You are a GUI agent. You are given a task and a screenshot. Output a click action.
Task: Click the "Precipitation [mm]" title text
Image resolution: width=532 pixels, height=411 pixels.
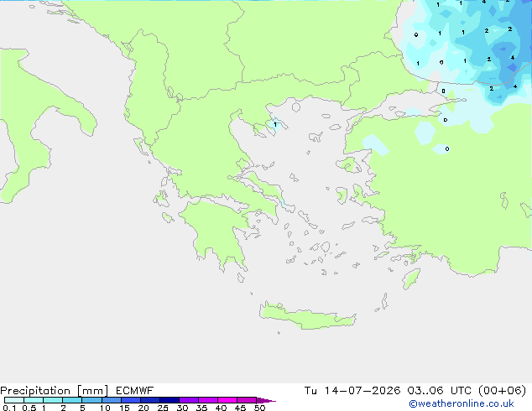point(54,391)
